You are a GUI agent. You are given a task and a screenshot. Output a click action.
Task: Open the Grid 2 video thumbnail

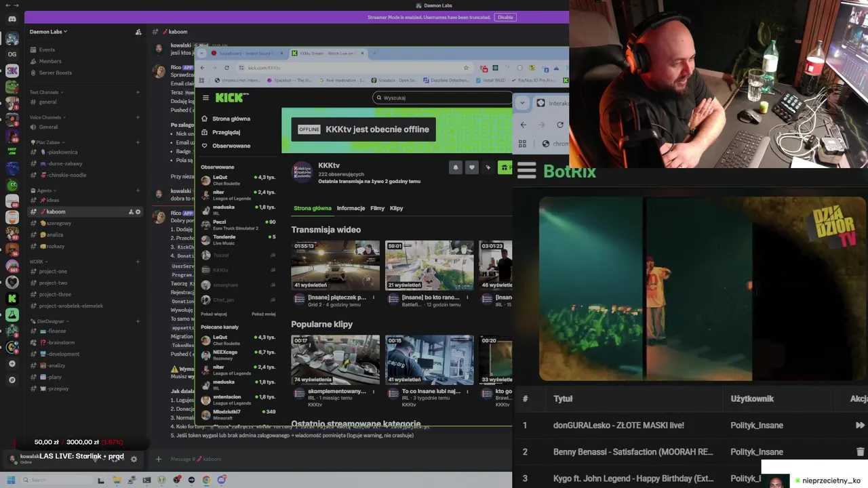tap(335, 266)
